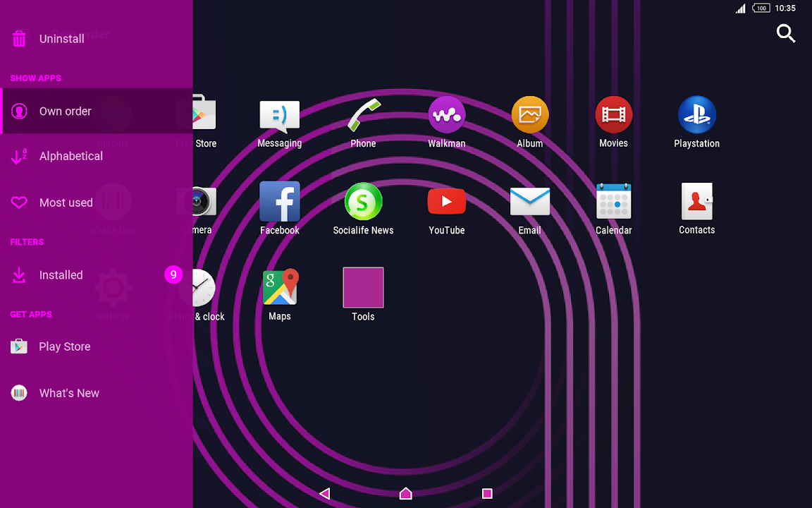The width and height of the screenshot is (812, 508).
Task: Select Own order sorting option
Action: point(65,111)
